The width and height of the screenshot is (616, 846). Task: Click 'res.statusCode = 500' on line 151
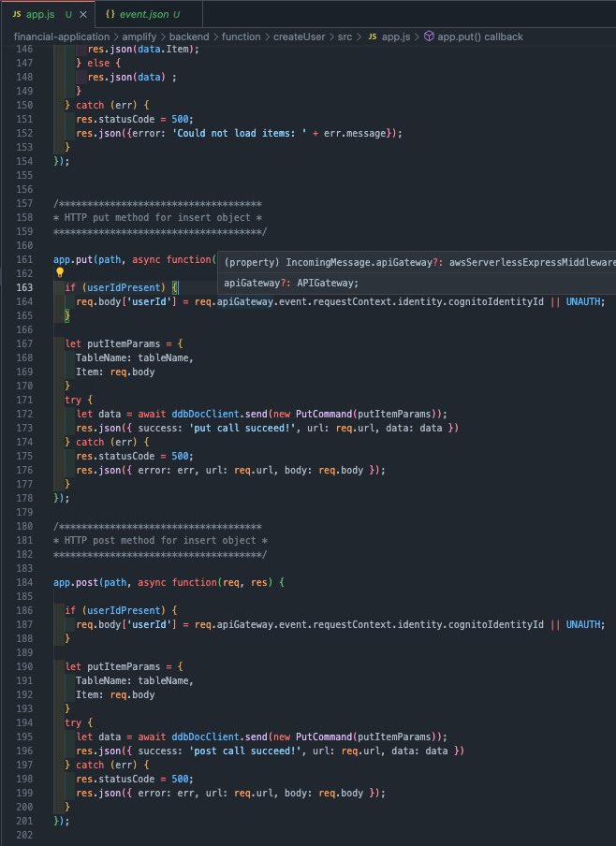[132, 119]
